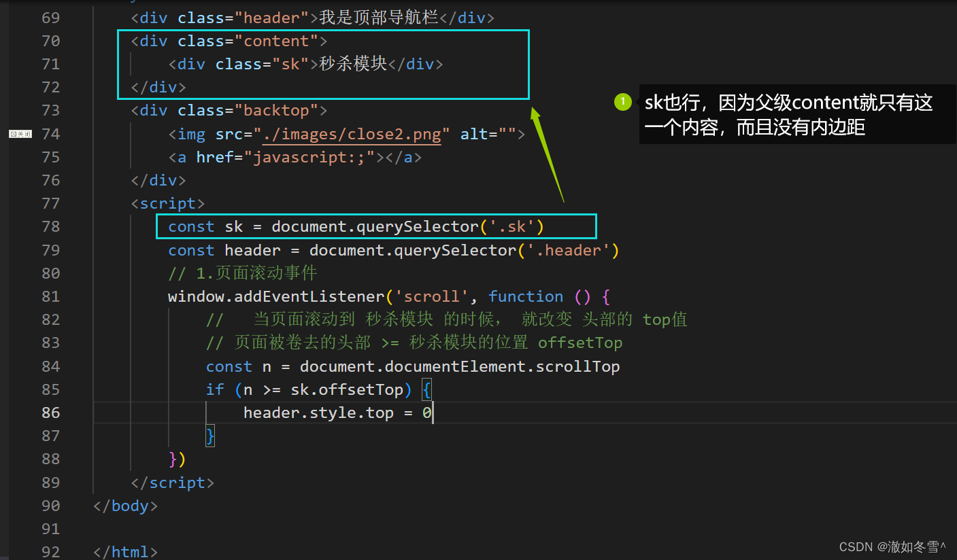Click line number 81 in the gutter

(50, 296)
